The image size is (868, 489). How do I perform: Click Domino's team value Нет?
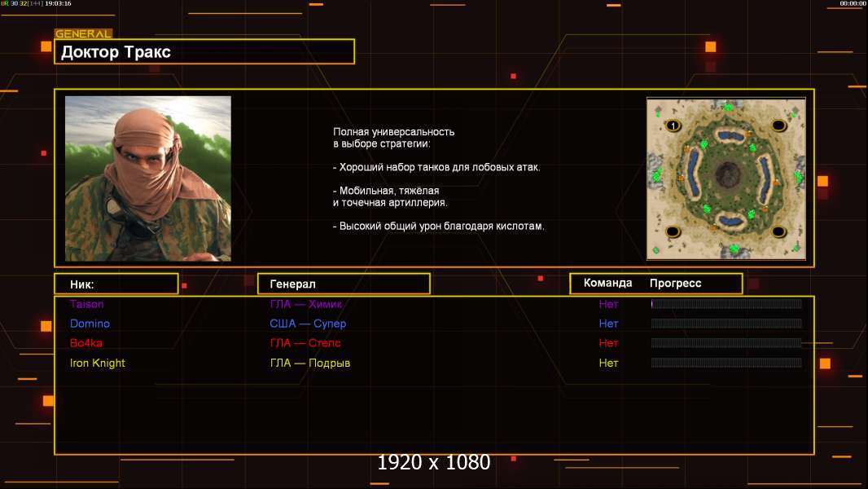[608, 324]
